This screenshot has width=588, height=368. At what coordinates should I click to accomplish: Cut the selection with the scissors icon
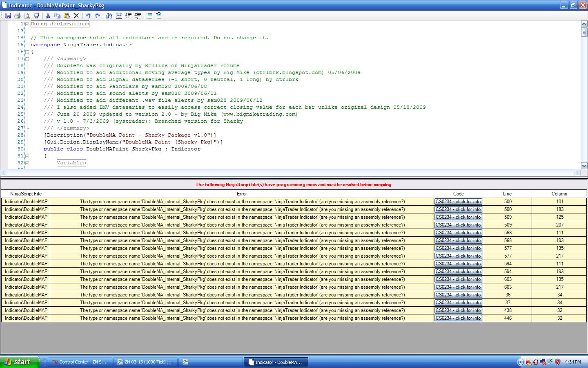click(48, 16)
